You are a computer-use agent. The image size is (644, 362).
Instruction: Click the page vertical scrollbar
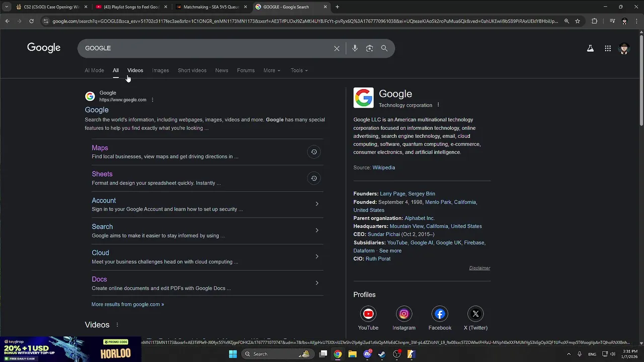pyautogui.click(x=641, y=80)
